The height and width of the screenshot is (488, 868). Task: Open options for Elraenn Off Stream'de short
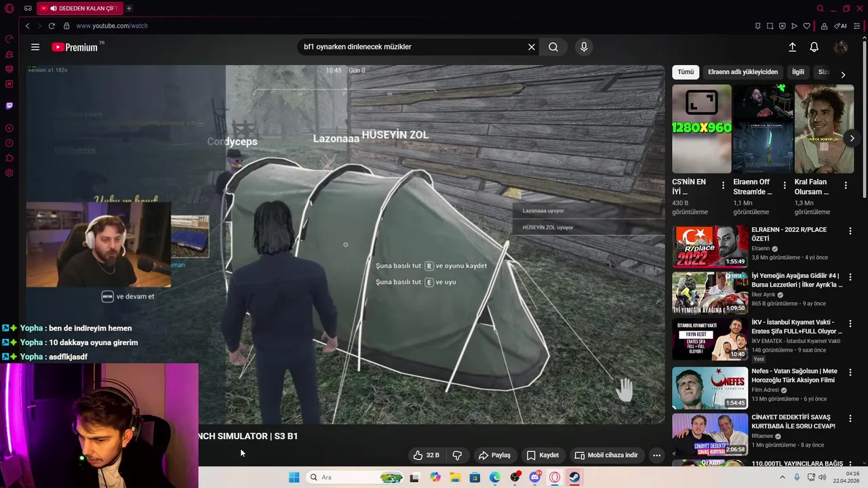[785, 185]
